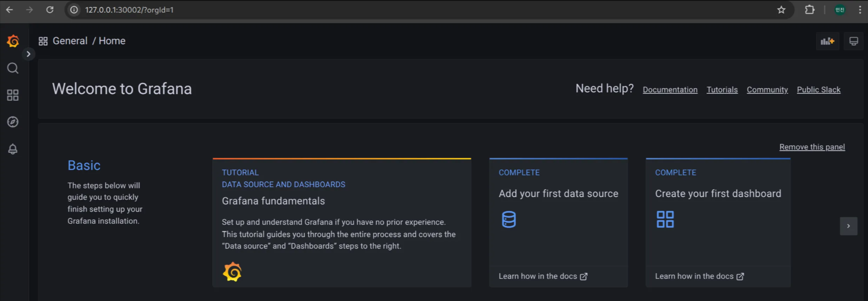Screen dimensions: 868x301
Task: Expand the sidebar navigation chevron
Action: (28, 54)
